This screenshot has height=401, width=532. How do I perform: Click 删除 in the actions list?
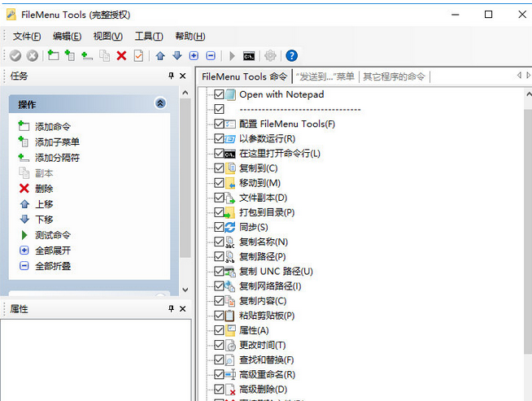point(44,189)
